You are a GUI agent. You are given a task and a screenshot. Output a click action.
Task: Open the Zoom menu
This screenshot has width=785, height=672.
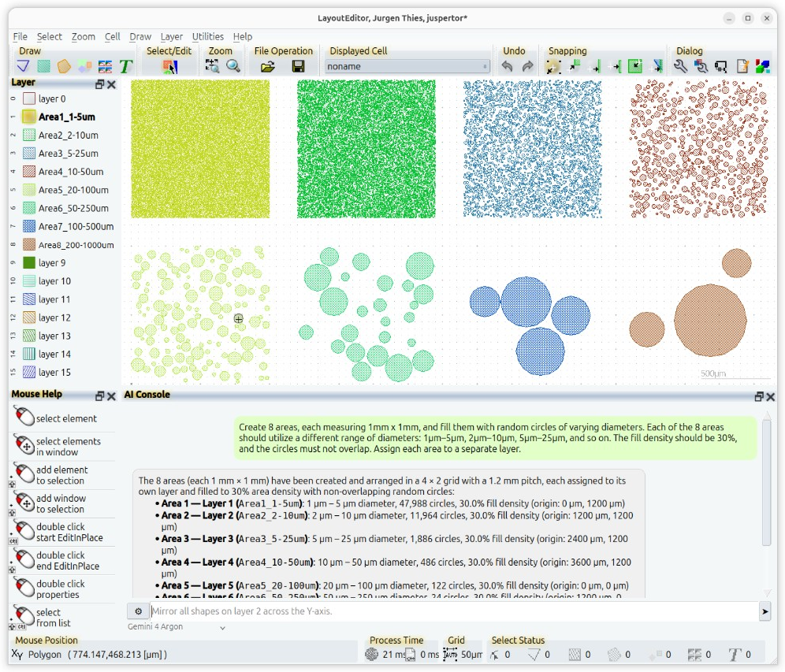click(x=83, y=36)
